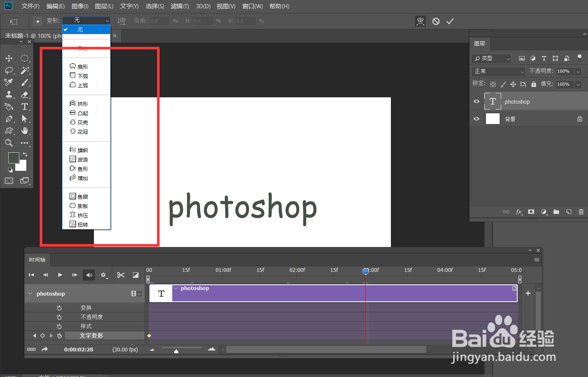Toggle stopwatch for 文字变形 property
Image resolution: width=588 pixels, height=377 pixels.
pyautogui.click(x=59, y=335)
